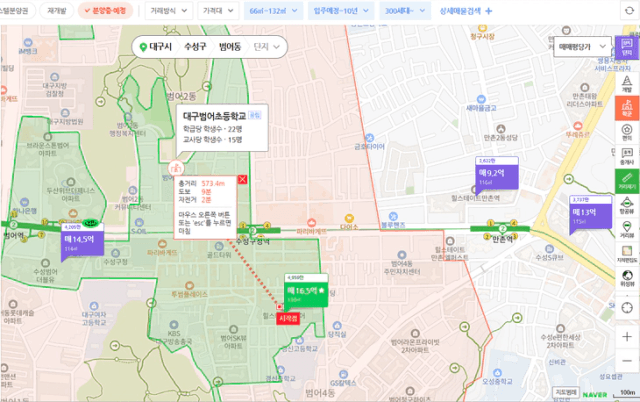Select 범어동 in the location breadcrumb

pos(230,47)
